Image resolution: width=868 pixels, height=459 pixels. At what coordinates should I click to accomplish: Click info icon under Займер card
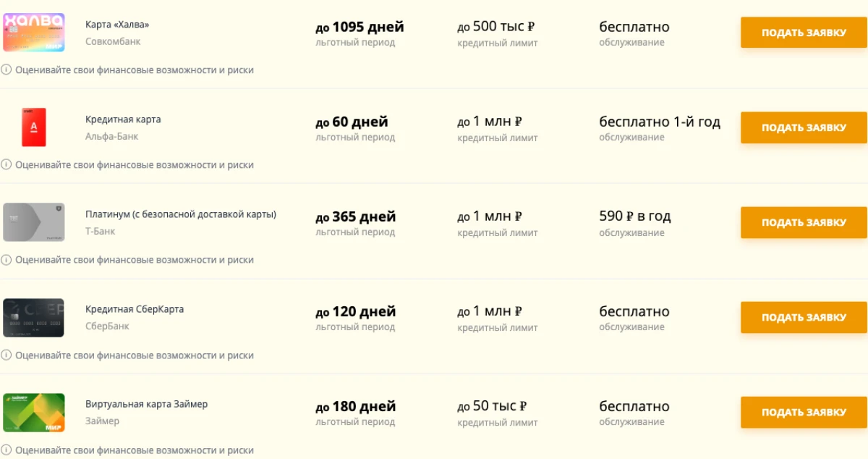click(x=7, y=450)
